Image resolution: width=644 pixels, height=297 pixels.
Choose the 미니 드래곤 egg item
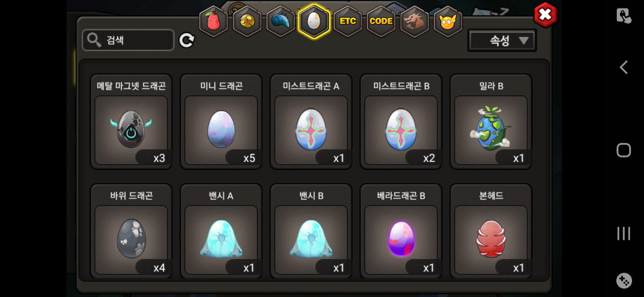221,122
